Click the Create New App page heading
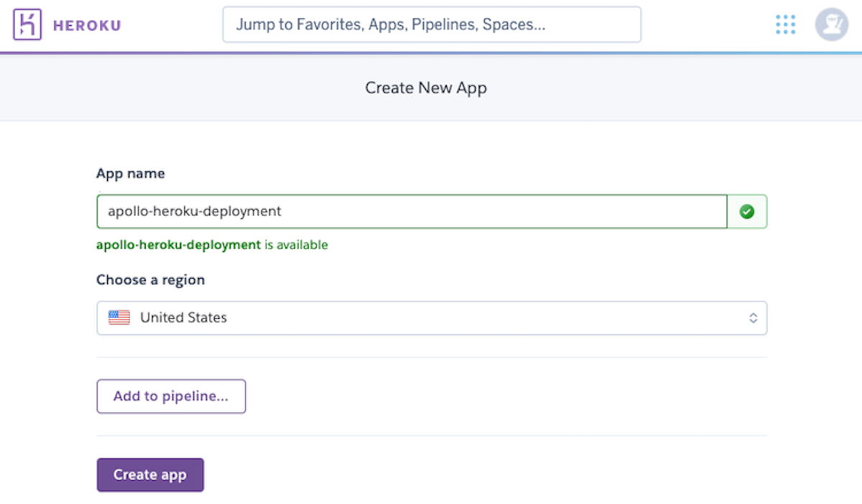 pos(426,88)
